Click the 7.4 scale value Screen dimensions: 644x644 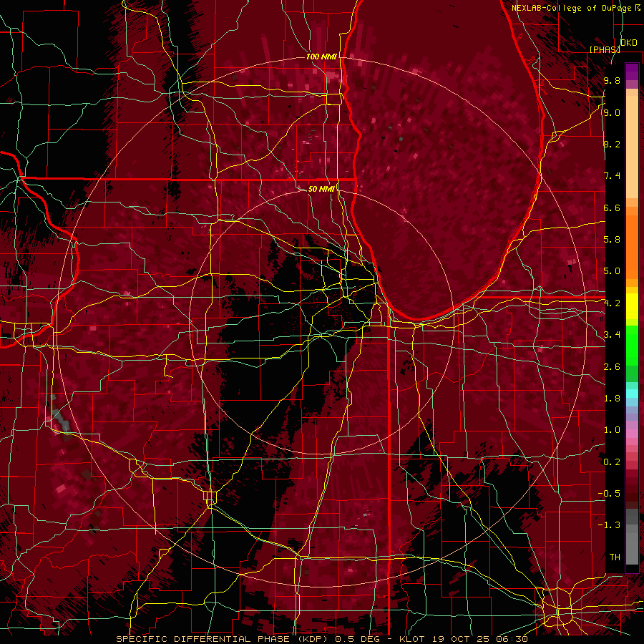pos(612,176)
